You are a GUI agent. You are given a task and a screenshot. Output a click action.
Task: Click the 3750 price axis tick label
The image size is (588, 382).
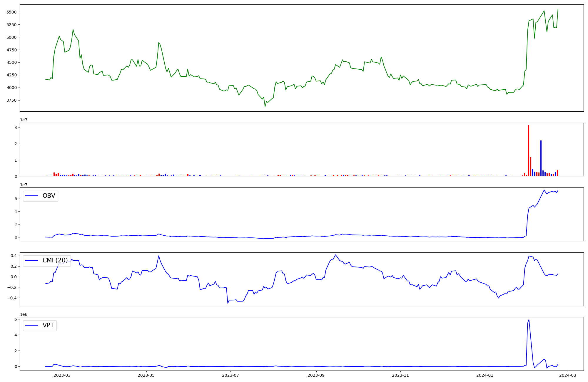[11, 100]
